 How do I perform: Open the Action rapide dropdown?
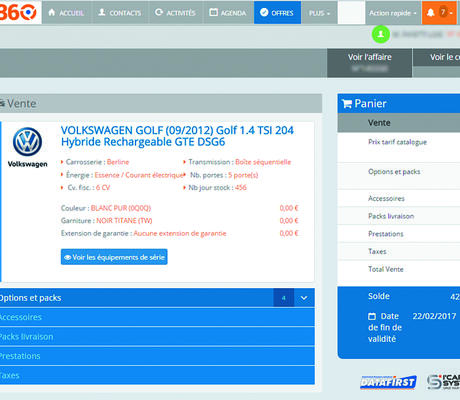(x=393, y=13)
